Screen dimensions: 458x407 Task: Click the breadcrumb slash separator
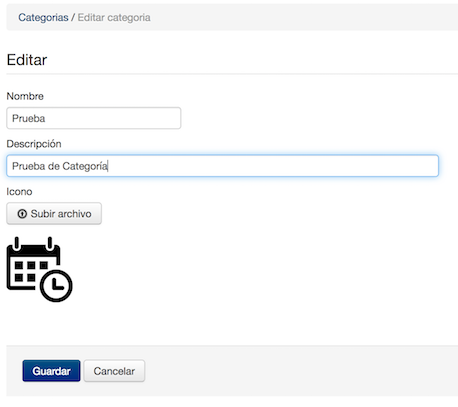click(73, 17)
